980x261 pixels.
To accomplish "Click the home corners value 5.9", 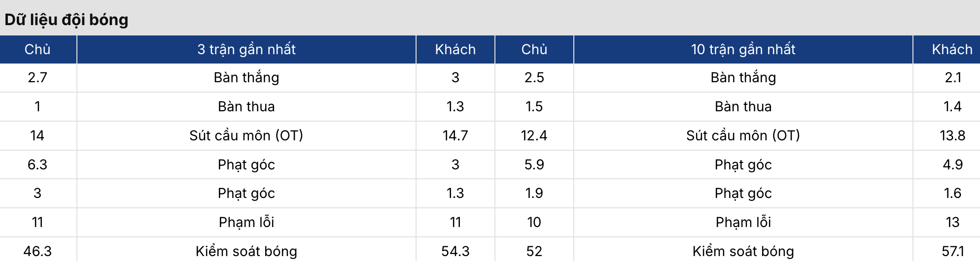I will click(x=534, y=164).
